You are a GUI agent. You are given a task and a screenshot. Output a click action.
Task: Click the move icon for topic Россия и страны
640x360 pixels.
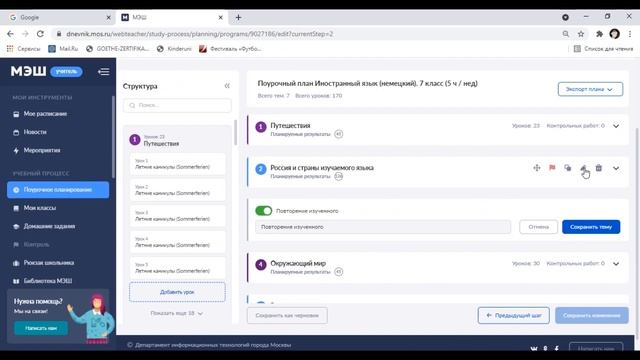[x=537, y=168]
